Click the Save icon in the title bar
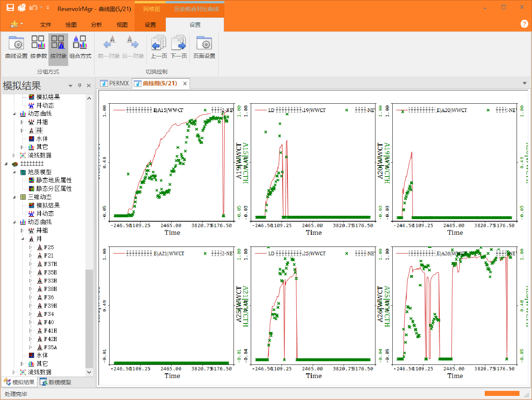The height and width of the screenshot is (400, 532). [x=10, y=8]
